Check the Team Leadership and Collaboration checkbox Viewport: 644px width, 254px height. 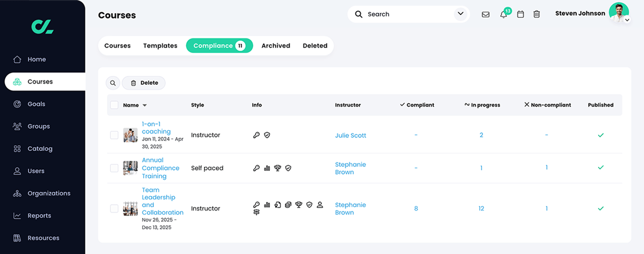point(114,208)
